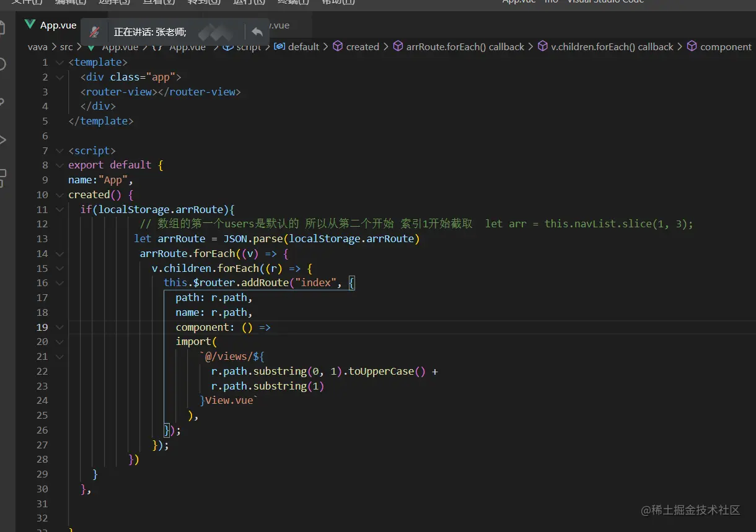756x532 pixels.
Task: Fold the arrRoute.forEach callback at line 14
Action: 59,254
